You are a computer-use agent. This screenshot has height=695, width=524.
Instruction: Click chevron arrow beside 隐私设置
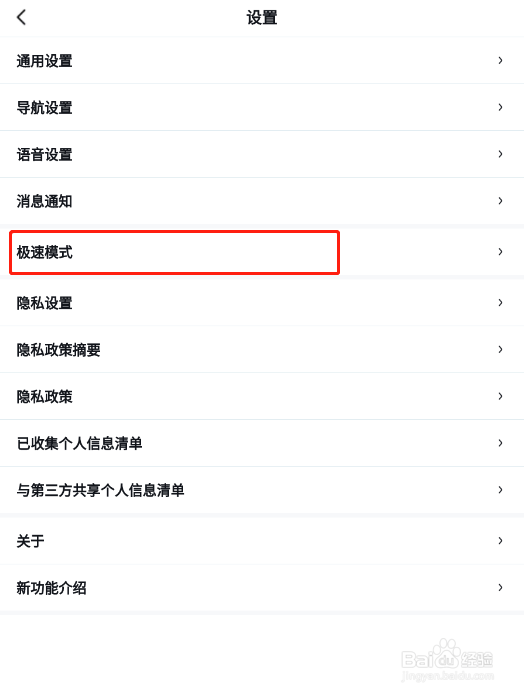coord(500,303)
